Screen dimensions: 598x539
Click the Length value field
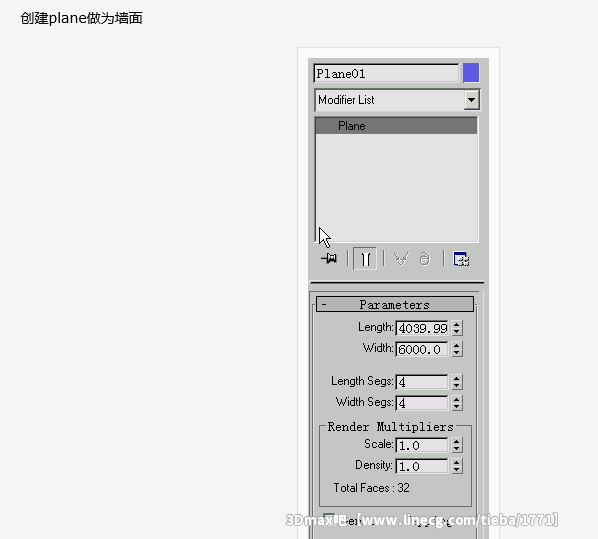(x=422, y=328)
